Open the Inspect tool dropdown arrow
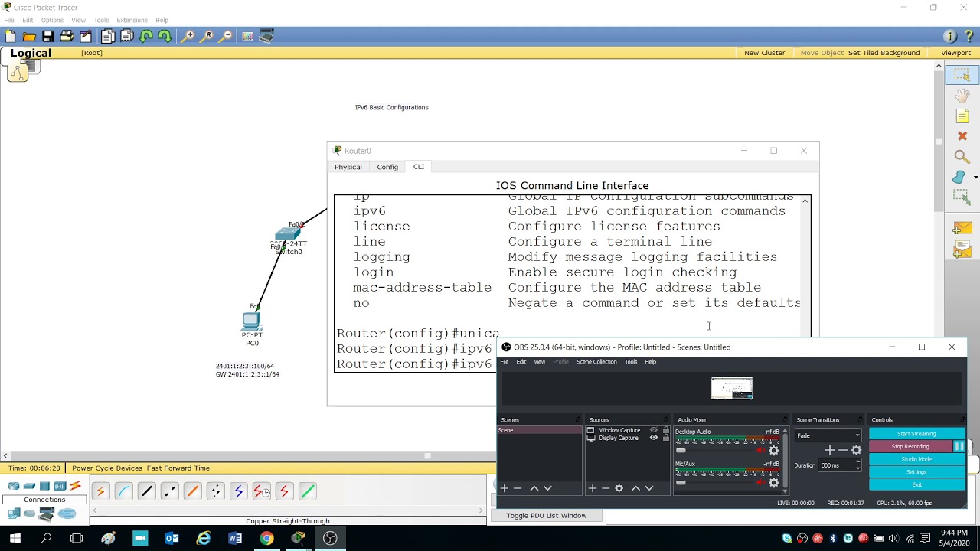Viewport: 980px width, 551px height. (975, 177)
